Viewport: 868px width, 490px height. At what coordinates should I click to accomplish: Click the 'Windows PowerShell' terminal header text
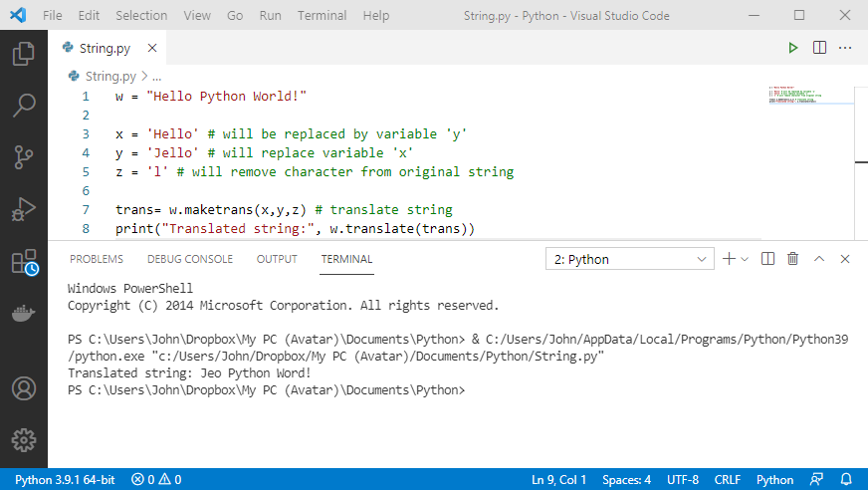point(130,289)
